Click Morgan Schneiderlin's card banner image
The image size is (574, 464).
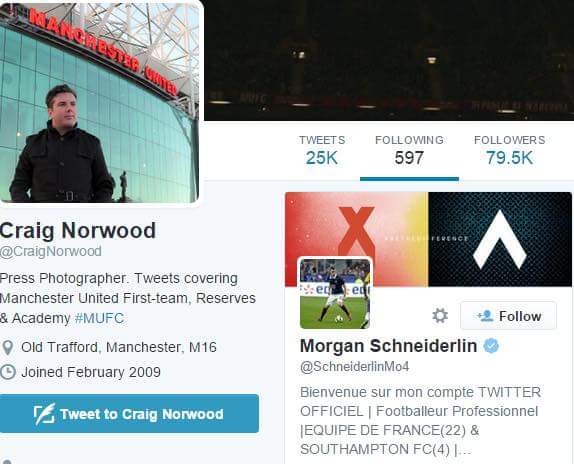click(x=428, y=239)
